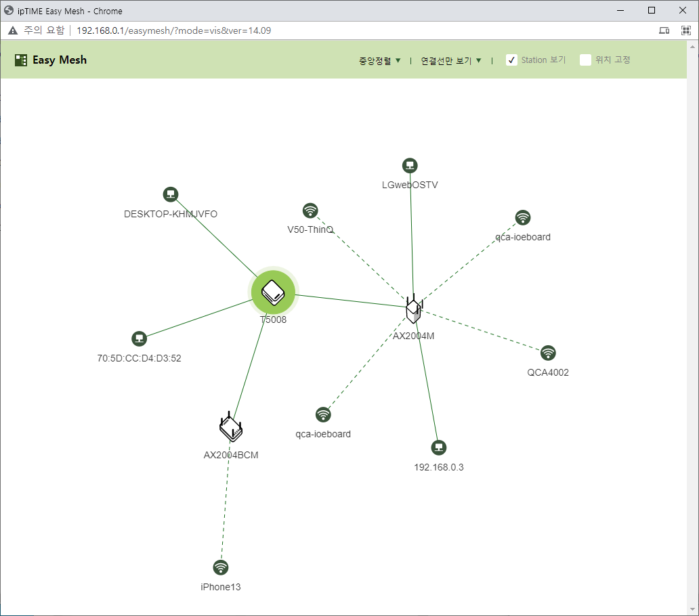This screenshot has width=699, height=616.
Task: Select the T5008 main router node
Action: tap(273, 292)
